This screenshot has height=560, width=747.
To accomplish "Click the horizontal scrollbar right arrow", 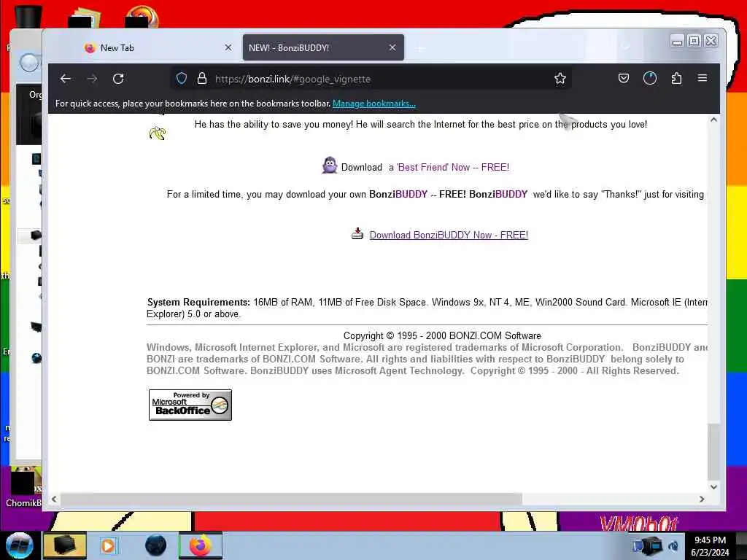I will click(x=702, y=499).
